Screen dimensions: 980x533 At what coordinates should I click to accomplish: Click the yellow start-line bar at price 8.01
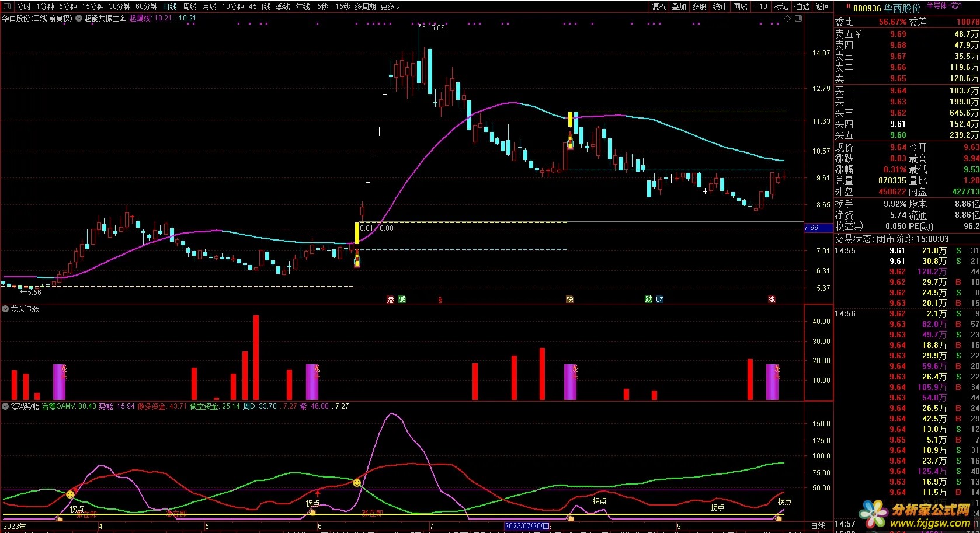357,233
